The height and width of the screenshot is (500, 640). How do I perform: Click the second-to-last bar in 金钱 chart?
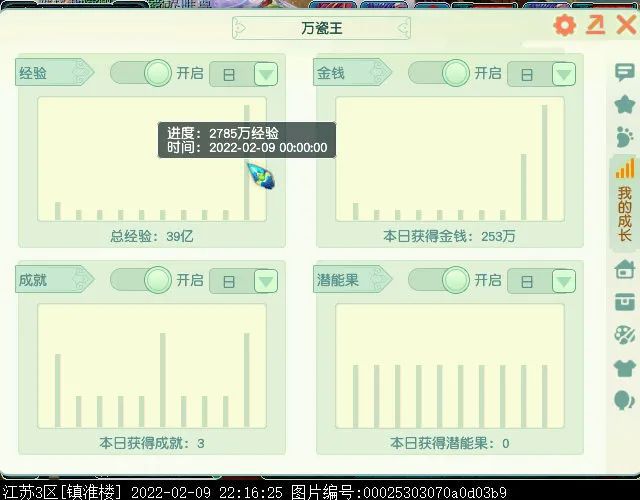pos(524,187)
